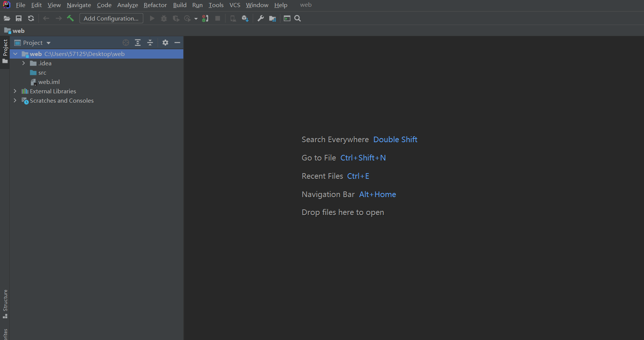Click the Synchronize refresh toolbar icon
This screenshot has height=340, width=644.
pyautogui.click(x=31, y=18)
